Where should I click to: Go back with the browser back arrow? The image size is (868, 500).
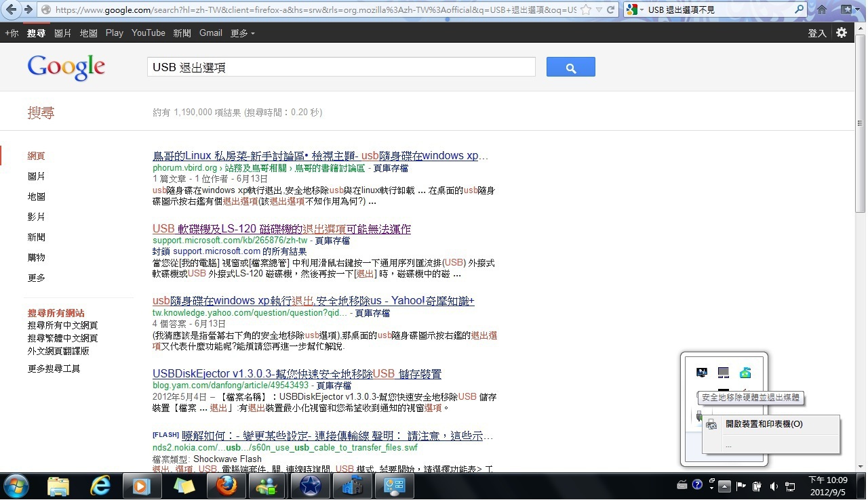pos(12,9)
